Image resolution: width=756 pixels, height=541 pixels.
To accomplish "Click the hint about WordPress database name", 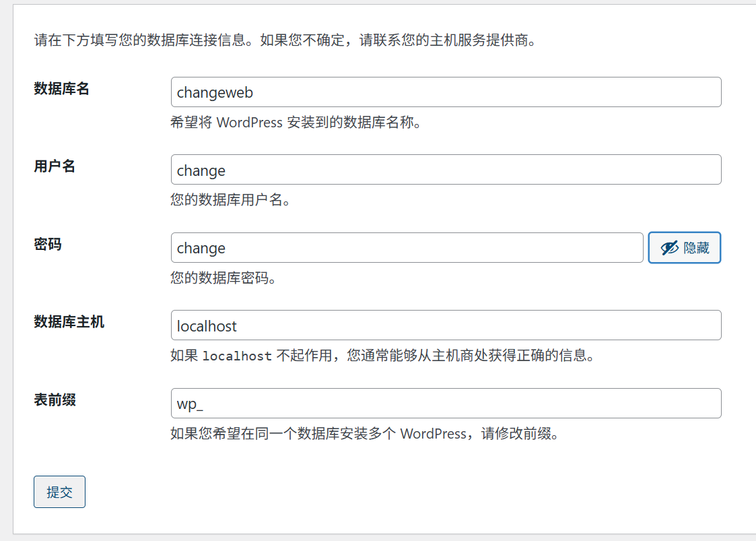I will click(x=296, y=123).
